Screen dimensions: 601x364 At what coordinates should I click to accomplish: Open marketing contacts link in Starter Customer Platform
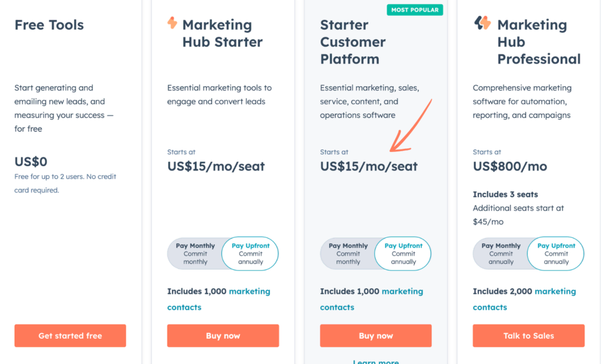402,291
